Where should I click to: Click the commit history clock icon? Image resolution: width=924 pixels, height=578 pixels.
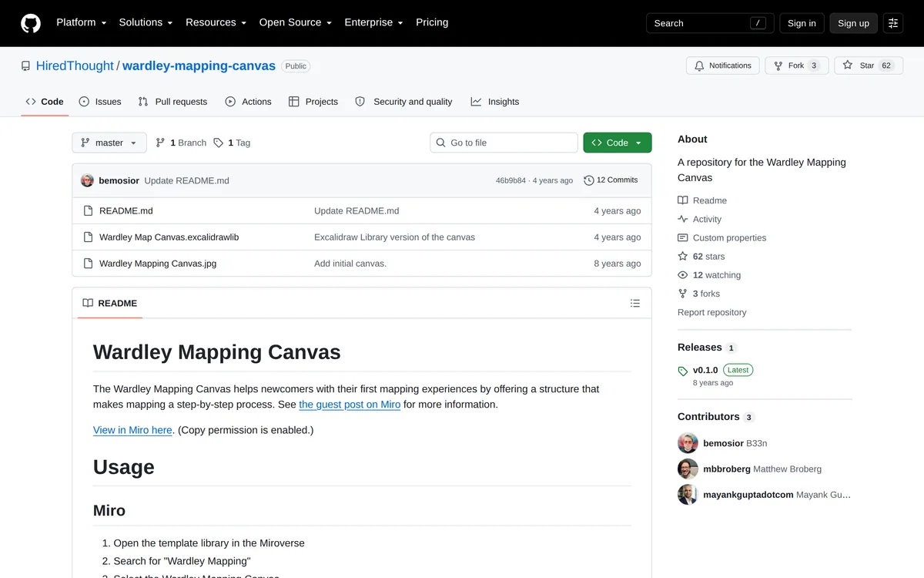589,180
